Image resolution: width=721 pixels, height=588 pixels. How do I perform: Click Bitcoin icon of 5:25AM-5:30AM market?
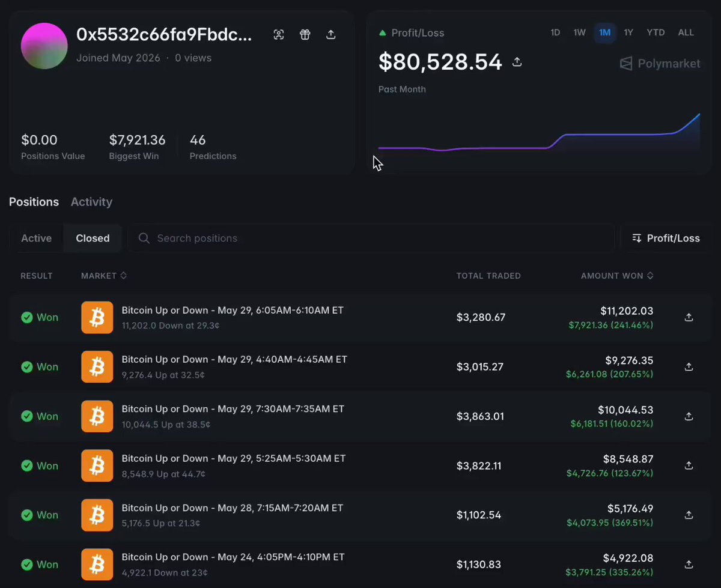(97, 465)
